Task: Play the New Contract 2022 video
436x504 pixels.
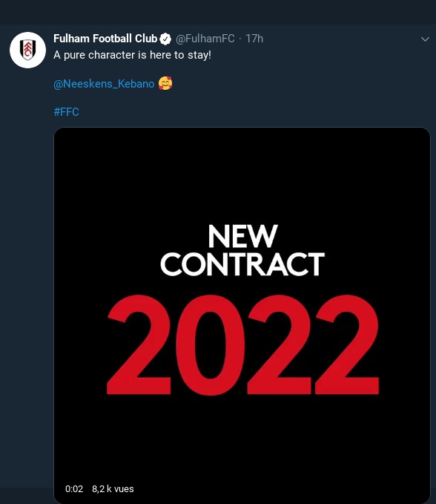Action: (x=242, y=315)
